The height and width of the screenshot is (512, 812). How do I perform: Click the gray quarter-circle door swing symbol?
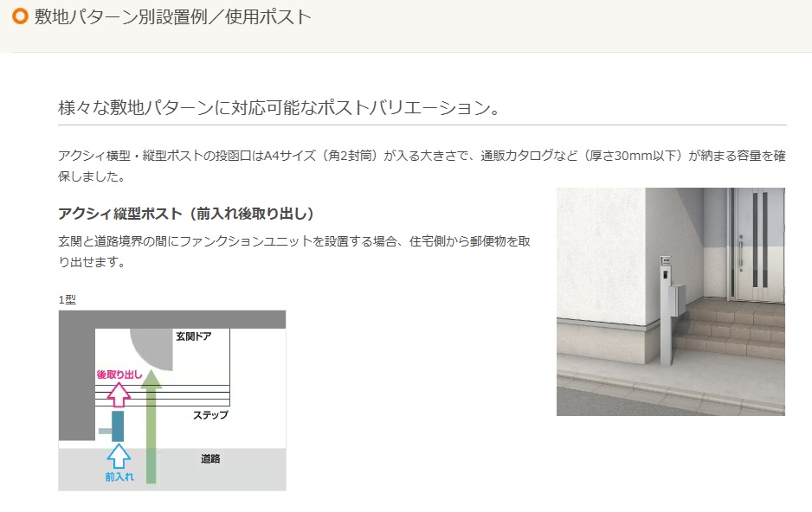151,346
